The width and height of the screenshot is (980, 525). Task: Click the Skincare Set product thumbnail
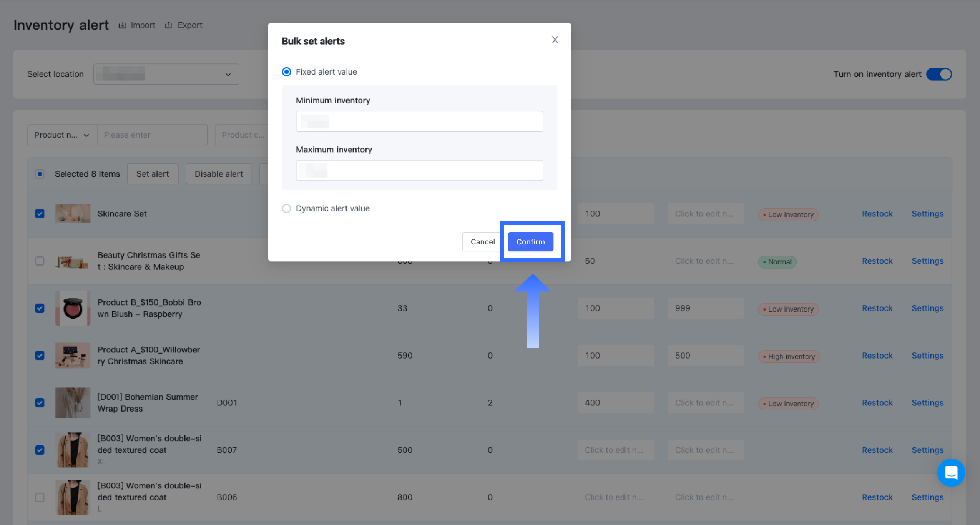click(x=73, y=214)
